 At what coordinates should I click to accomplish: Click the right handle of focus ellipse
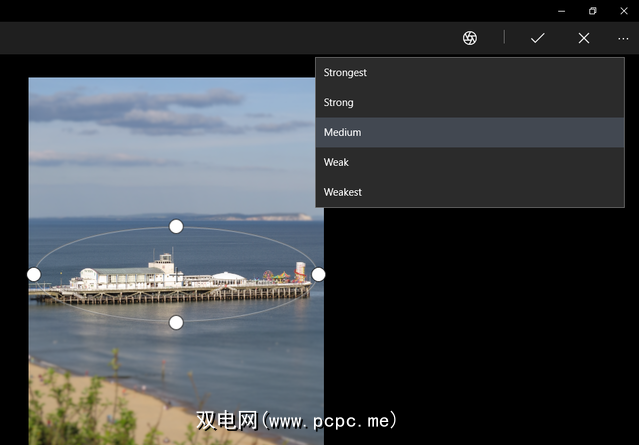[318, 275]
